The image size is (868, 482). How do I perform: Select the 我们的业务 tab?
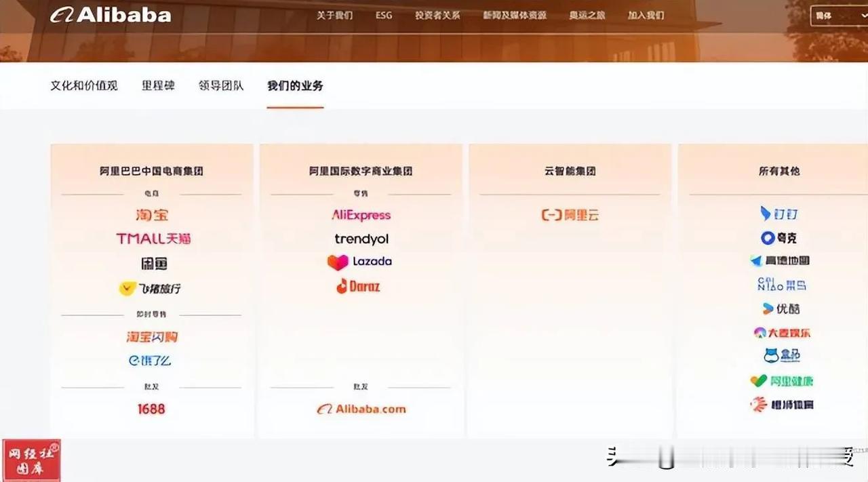pyautogui.click(x=295, y=85)
